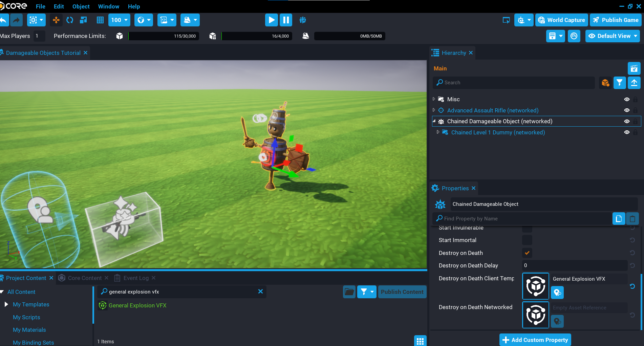Expand My Templates folder
The image size is (644, 346).
click(6, 304)
